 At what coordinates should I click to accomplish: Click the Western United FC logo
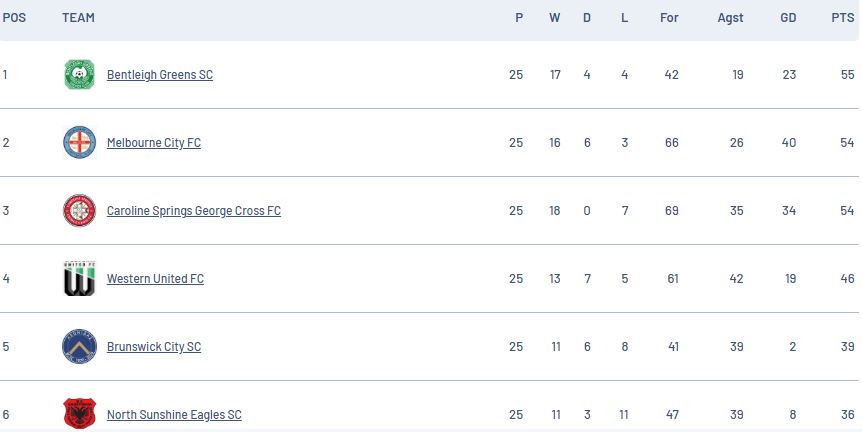pos(79,279)
